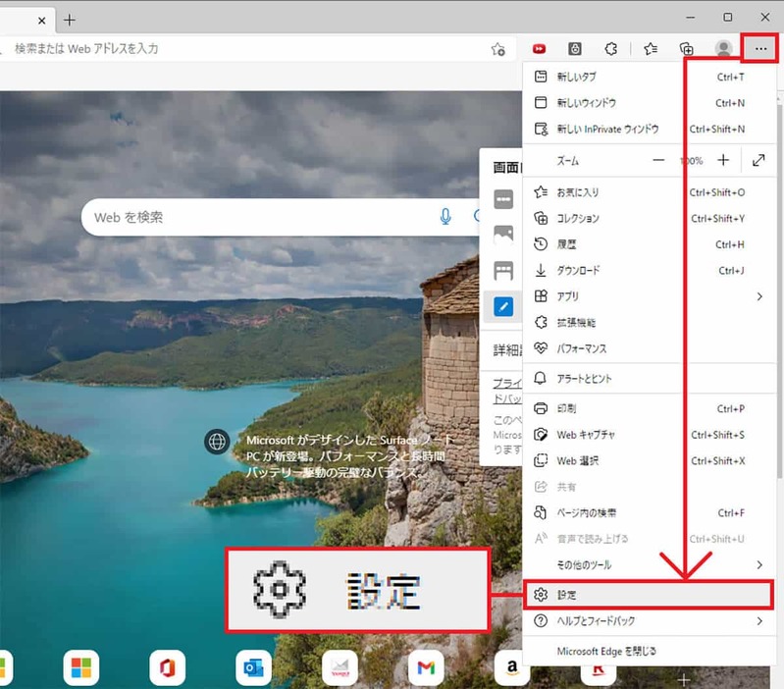Open a new tab with the plus button

pos(70,20)
